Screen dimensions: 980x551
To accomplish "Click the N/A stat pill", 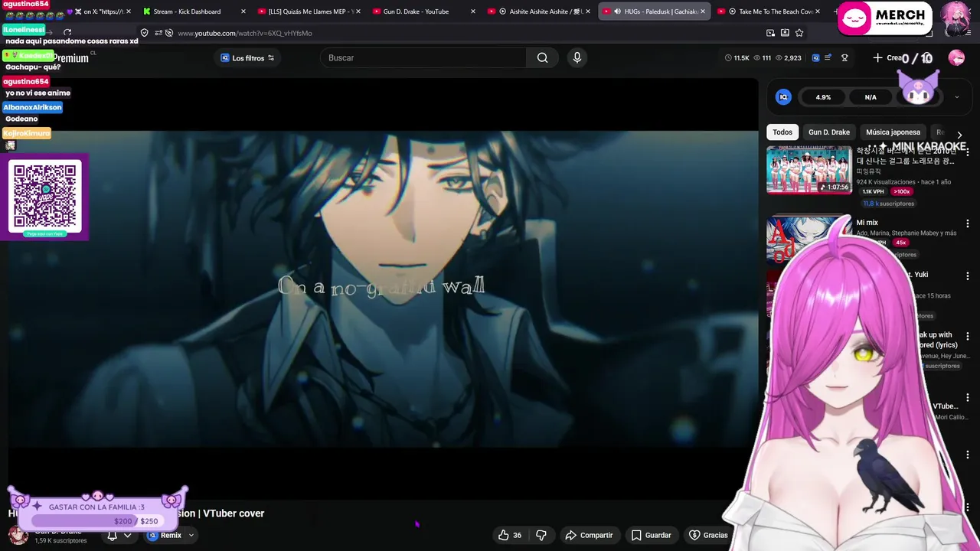I will pos(871,97).
